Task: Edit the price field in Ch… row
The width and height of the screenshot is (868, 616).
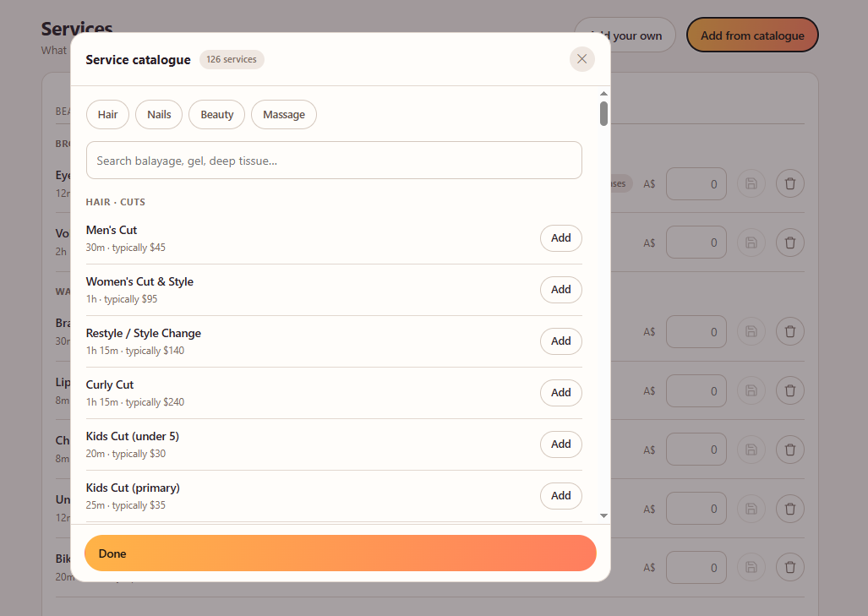Action: coord(696,450)
